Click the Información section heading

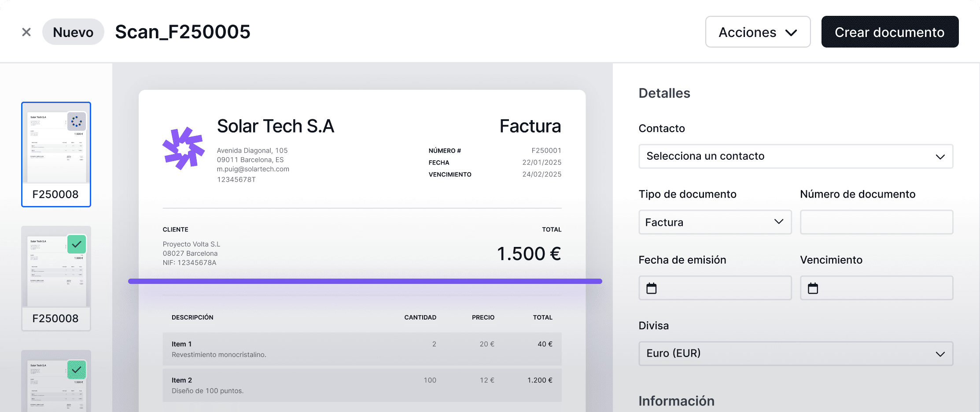click(x=677, y=401)
